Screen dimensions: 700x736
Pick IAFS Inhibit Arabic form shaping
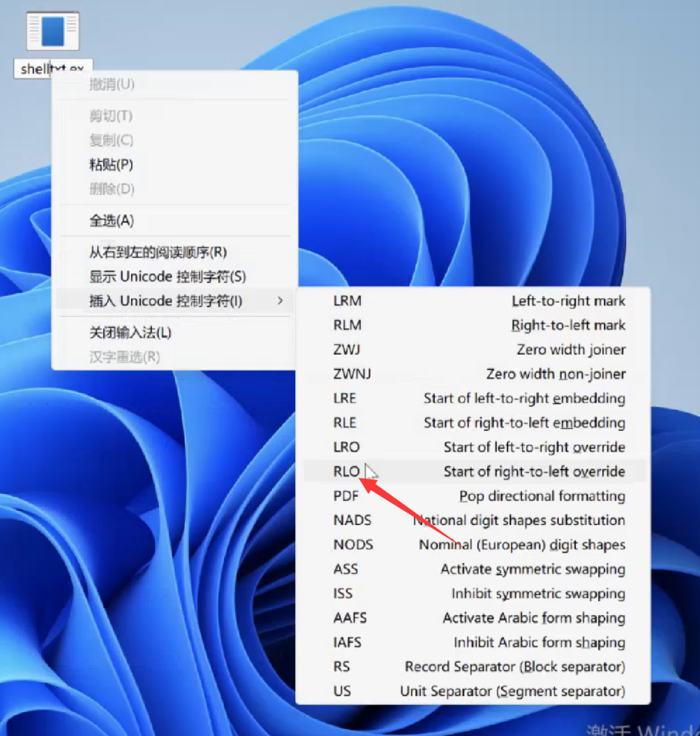[474, 643]
